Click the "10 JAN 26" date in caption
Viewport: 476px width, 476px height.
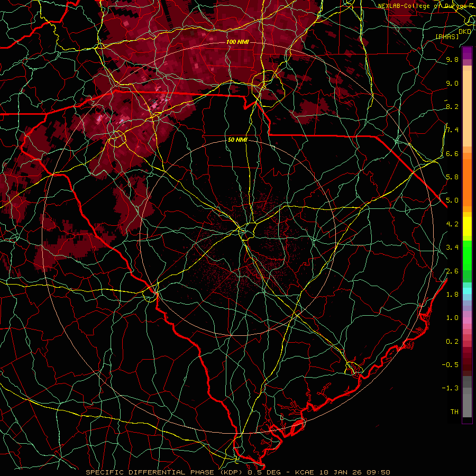pyautogui.click(x=340, y=472)
